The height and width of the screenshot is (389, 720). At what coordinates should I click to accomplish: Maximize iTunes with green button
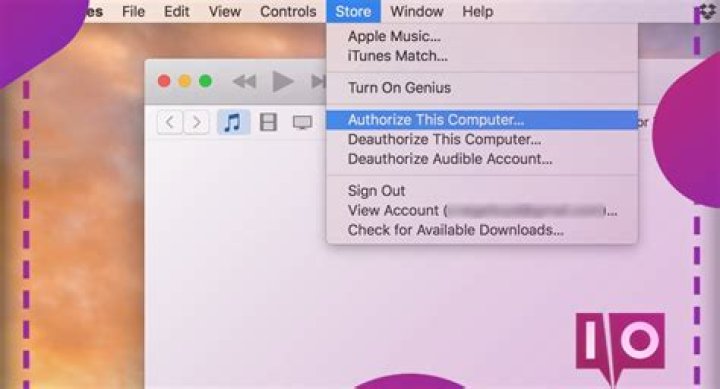(x=205, y=81)
